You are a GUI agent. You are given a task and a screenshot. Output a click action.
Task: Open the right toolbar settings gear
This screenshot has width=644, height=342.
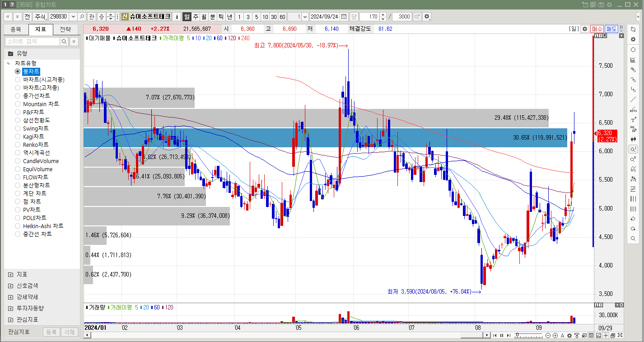click(x=633, y=39)
